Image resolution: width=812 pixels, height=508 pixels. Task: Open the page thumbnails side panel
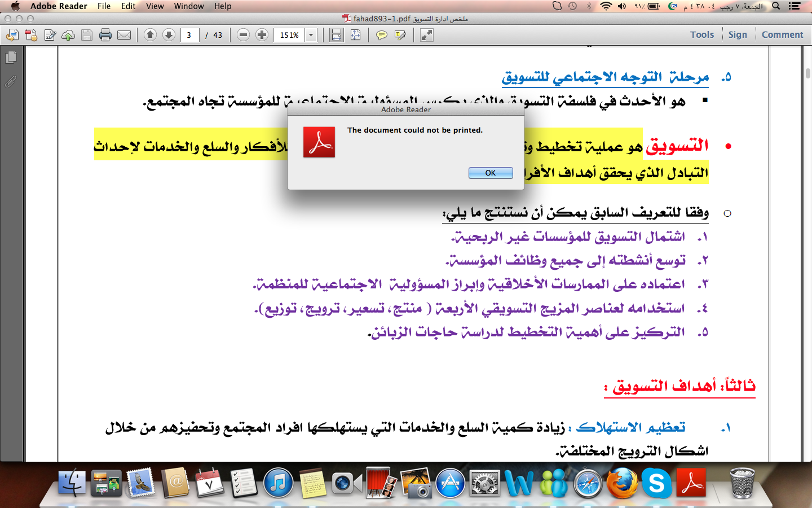tap(11, 58)
